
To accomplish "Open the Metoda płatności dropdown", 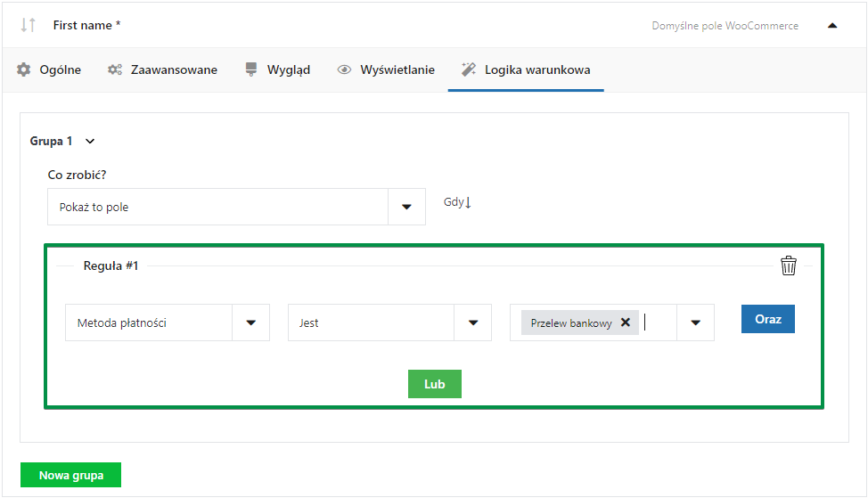I will click(x=168, y=322).
